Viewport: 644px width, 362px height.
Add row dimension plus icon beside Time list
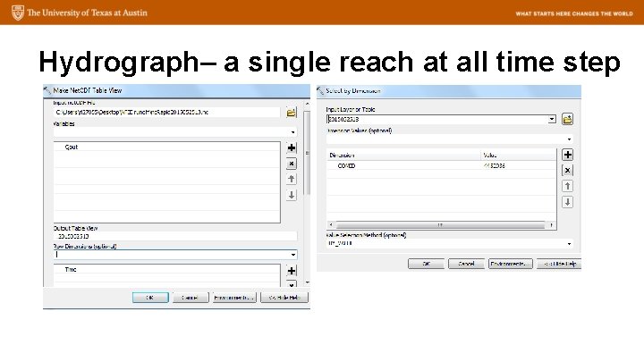pos(292,271)
